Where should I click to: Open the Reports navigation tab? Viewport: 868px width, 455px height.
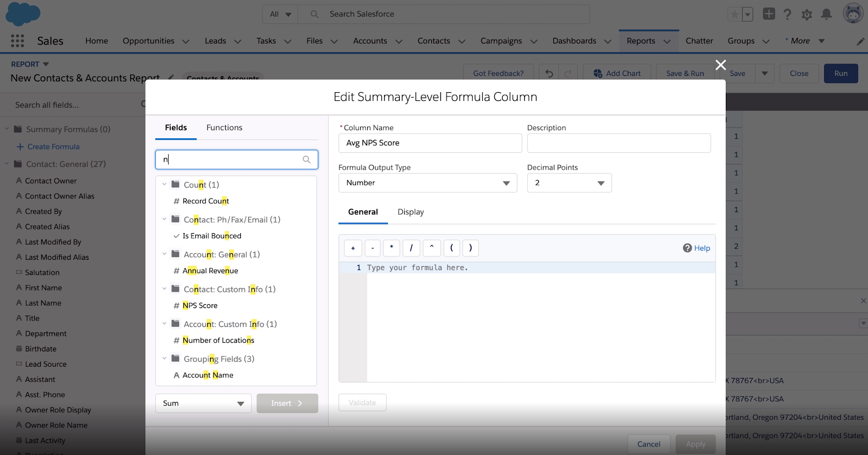(641, 41)
